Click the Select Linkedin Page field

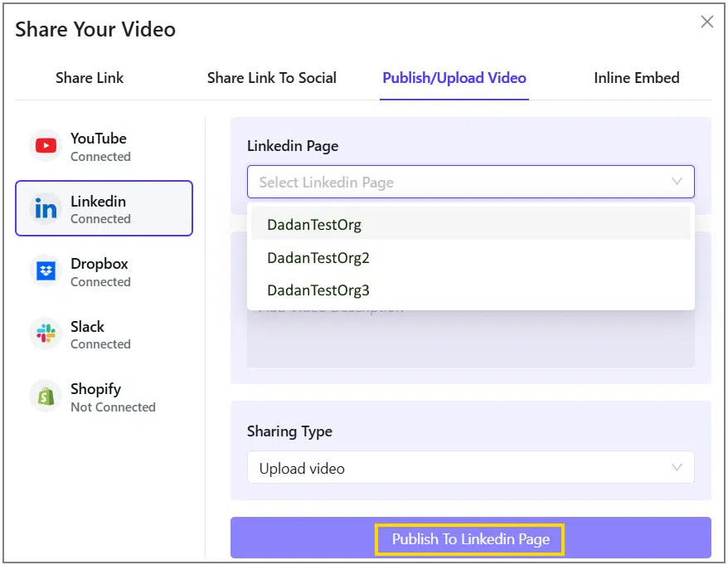click(x=456, y=182)
